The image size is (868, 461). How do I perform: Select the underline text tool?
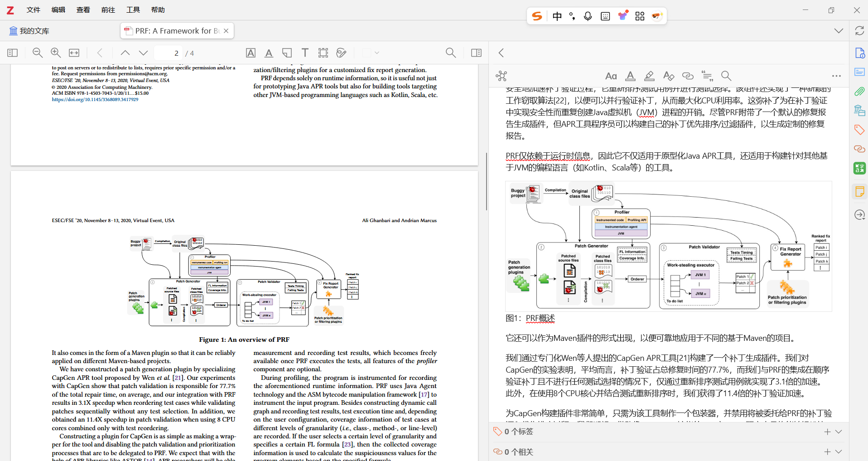[269, 53]
